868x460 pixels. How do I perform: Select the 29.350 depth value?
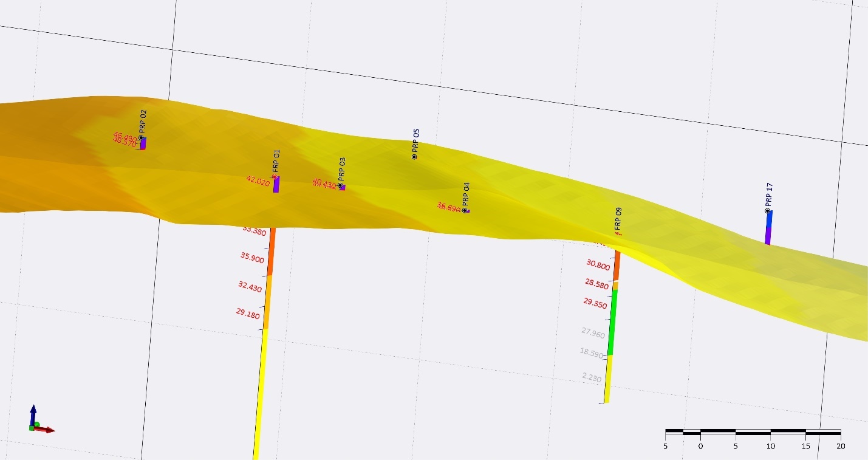(x=595, y=303)
